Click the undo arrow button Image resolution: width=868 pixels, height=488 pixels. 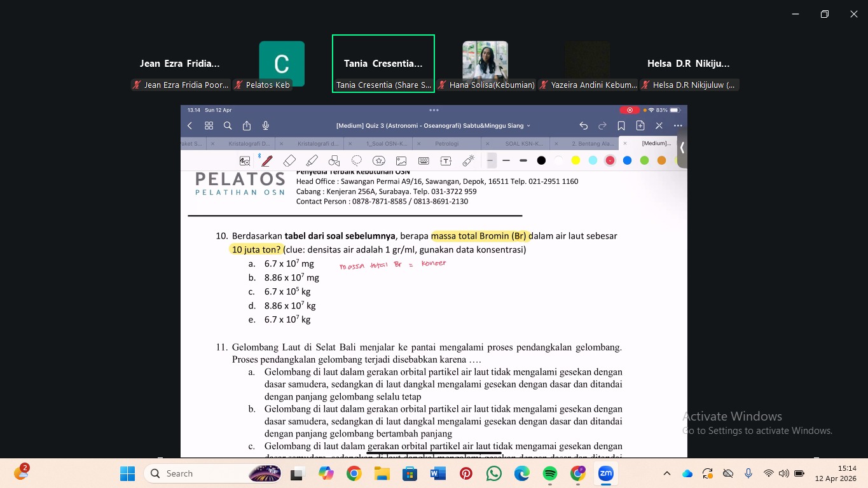click(583, 126)
